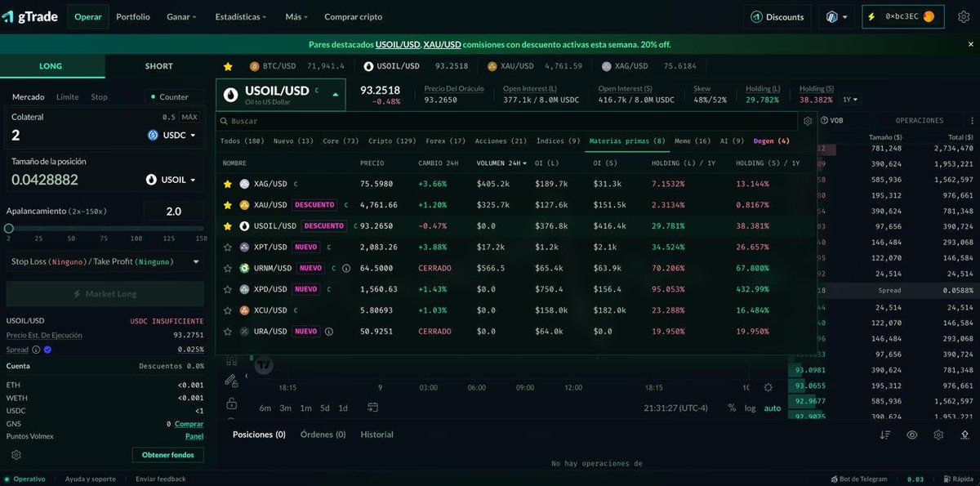Open the Órdenes (0) tab

323,435
